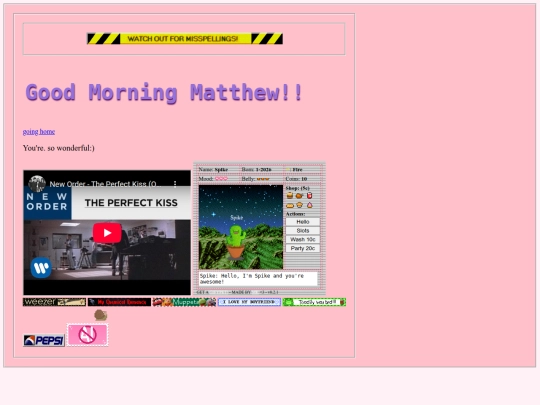540x405 pixels.
Task: Click the Fire element label in pet header
Action: coord(294,169)
